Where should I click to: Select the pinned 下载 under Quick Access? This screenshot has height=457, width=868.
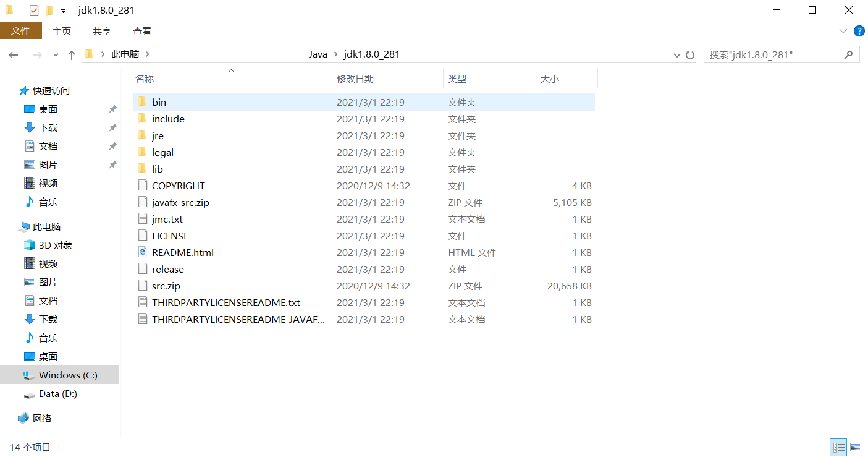pos(48,128)
